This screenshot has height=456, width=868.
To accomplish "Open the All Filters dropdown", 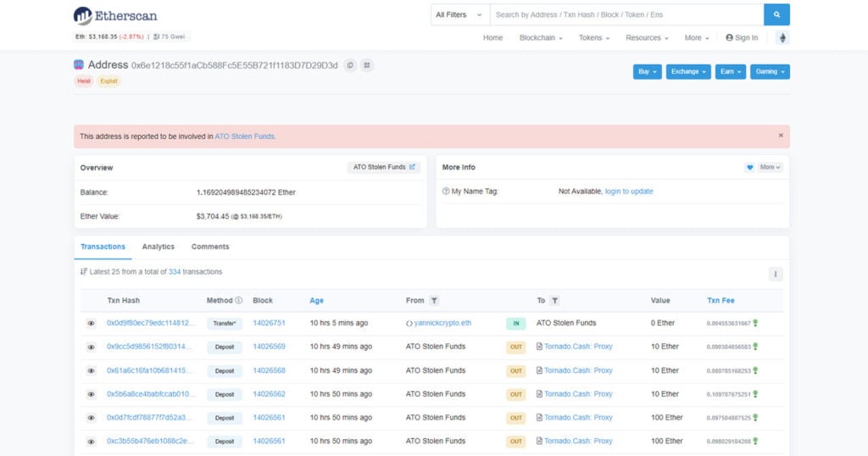I will pos(460,15).
